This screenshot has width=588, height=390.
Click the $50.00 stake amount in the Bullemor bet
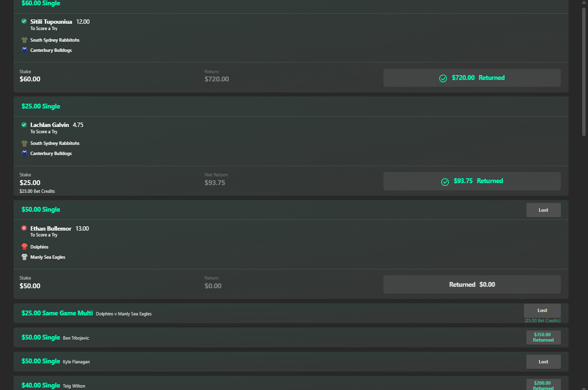click(x=30, y=286)
